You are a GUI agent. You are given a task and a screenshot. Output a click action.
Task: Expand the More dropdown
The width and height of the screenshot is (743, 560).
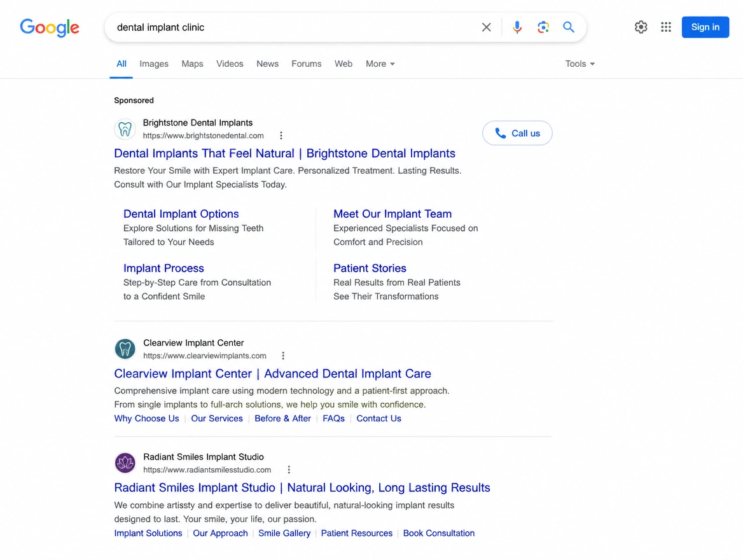click(380, 64)
